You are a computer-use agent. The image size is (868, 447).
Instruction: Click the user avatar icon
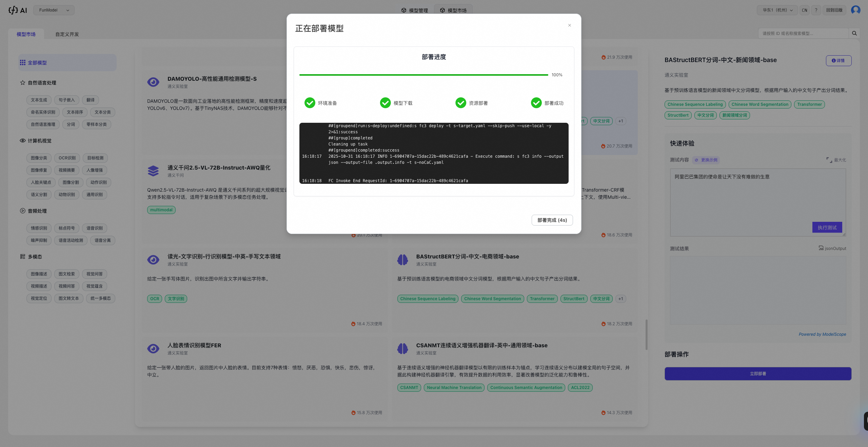[x=855, y=10]
